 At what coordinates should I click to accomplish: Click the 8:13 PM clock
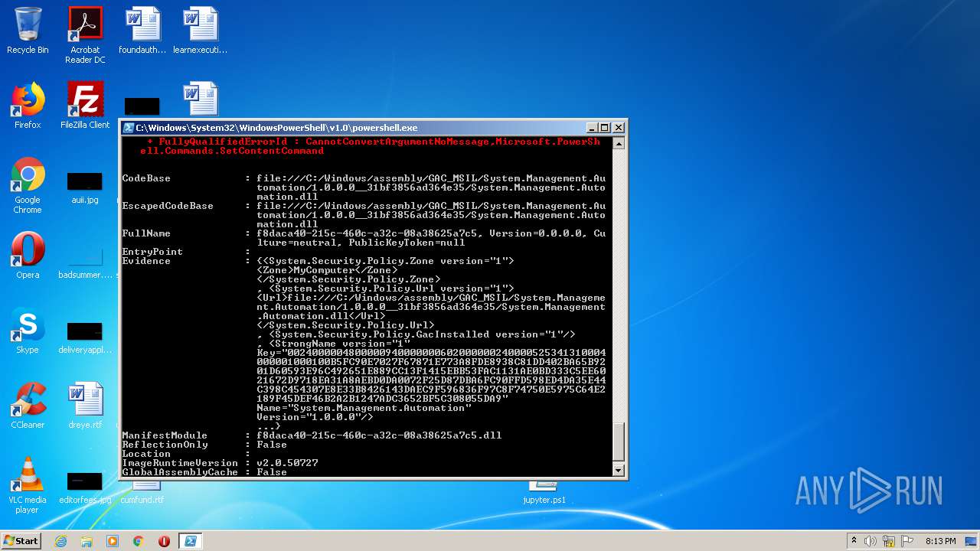940,541
